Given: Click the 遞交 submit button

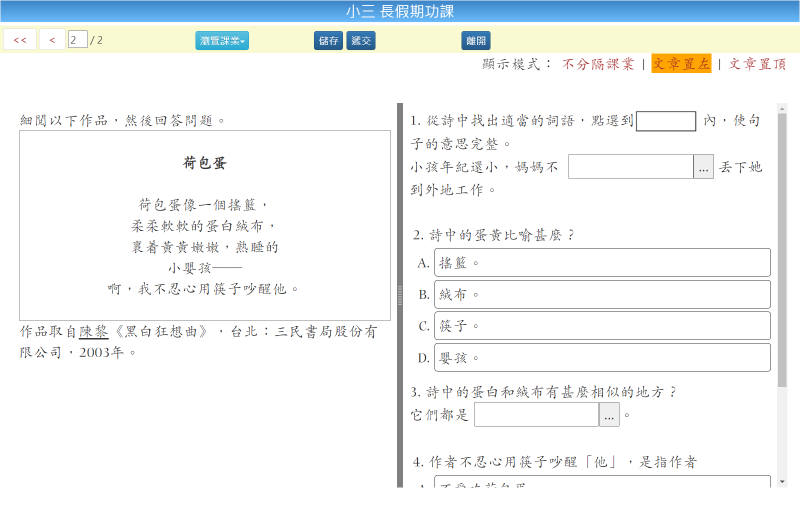Looking at the screenshot, I should click(x=361, y=40).
